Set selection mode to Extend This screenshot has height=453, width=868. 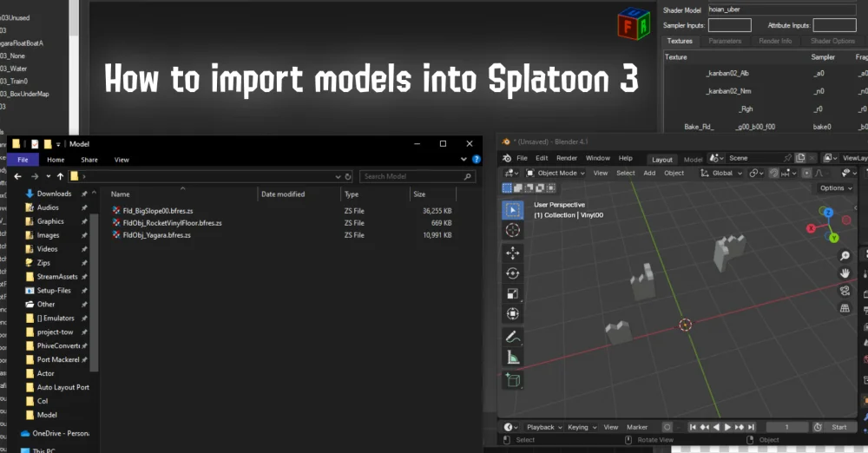517,188
